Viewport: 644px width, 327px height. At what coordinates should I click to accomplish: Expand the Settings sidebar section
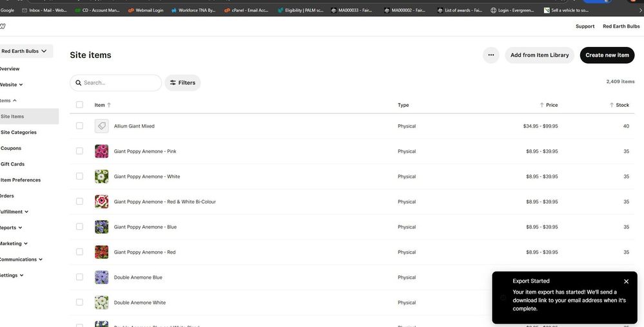pyautogui.click(x=12, y=276)
